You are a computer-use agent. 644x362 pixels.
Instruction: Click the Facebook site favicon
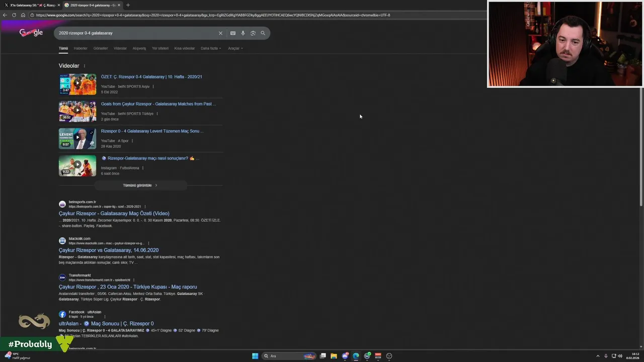click(x=62, y=314)
